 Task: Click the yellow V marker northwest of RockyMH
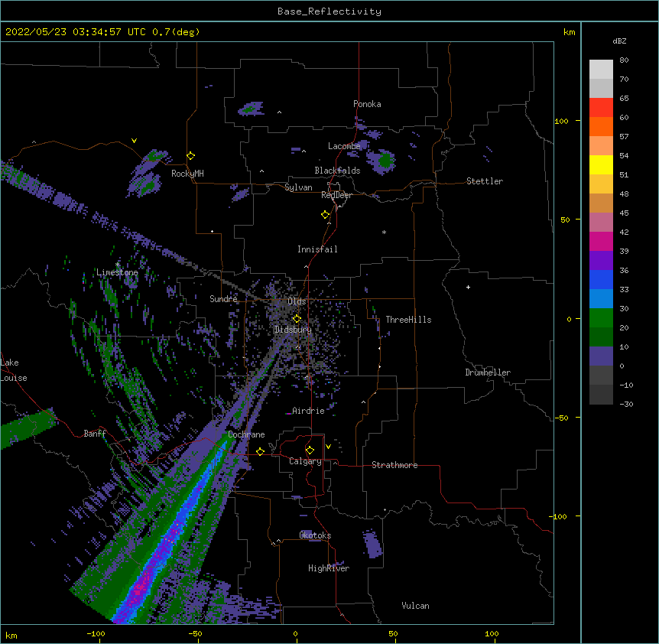134,141
